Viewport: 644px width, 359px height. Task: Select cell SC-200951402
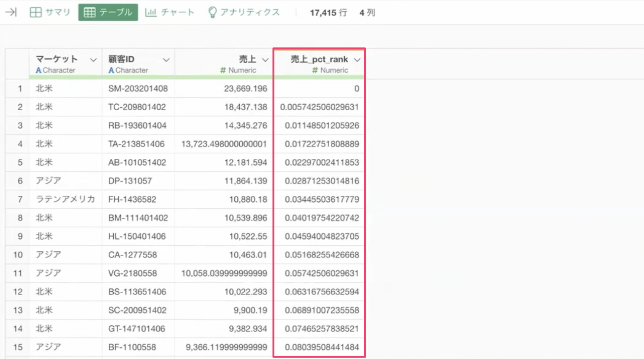point(138,310)
